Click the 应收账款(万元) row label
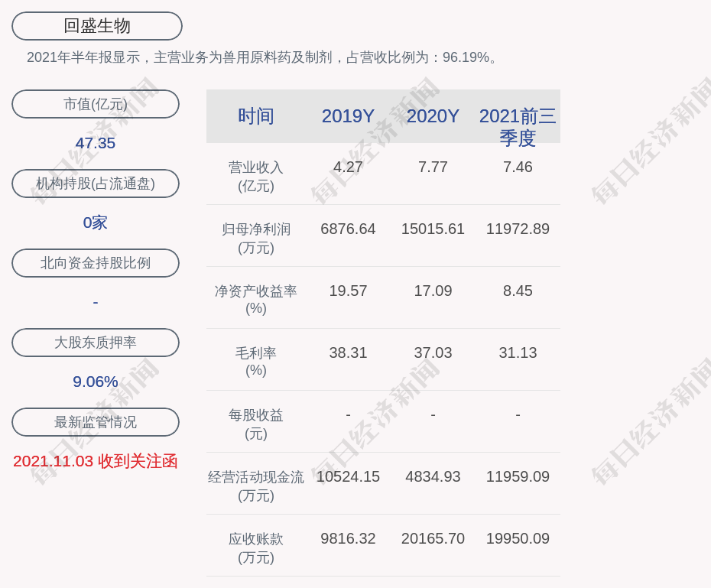The image size is (711, 588). [x=255, y=547]
